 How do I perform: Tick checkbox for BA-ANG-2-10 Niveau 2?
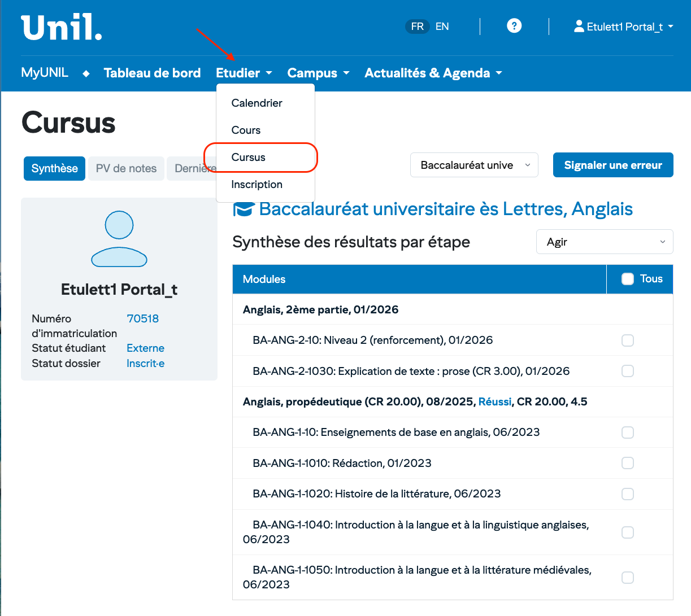click(x=627, y=340)
